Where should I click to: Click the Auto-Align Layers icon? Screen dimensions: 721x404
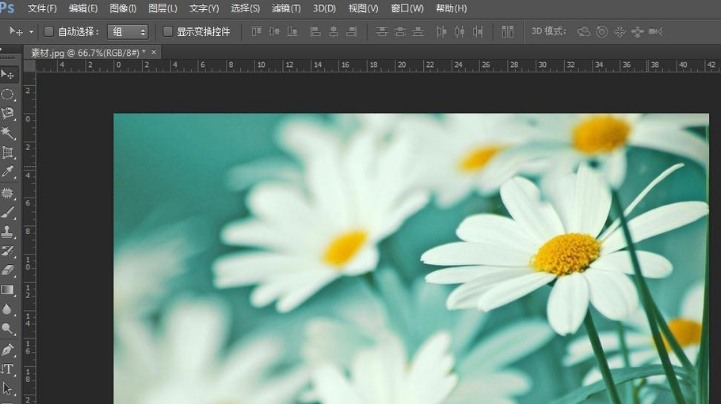(508, 32)
